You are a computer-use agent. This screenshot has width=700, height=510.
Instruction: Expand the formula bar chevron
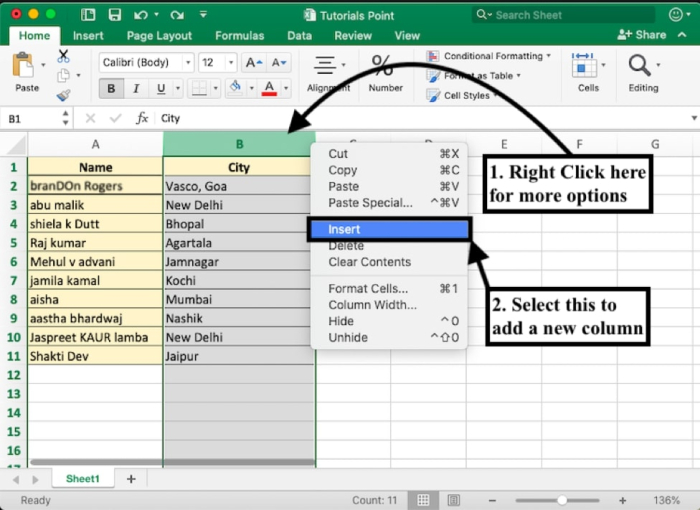[x=694, y=118]
